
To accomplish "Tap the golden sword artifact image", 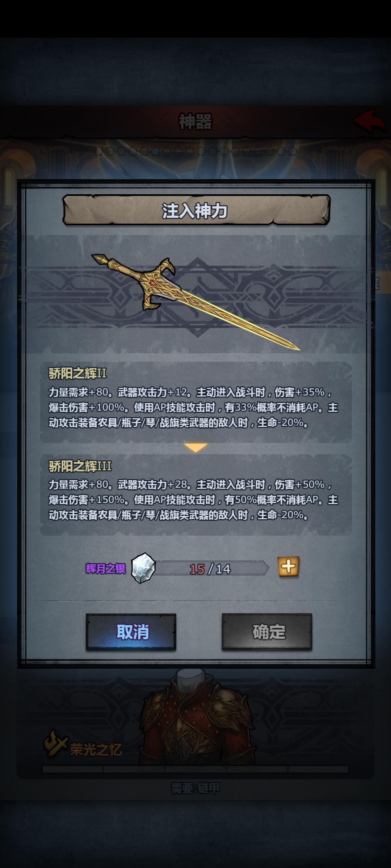I will point(195,302).
